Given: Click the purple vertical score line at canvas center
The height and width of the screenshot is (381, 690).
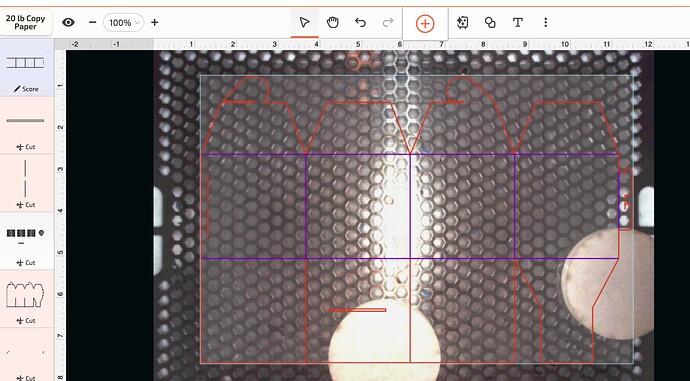Looking at the screenshot, I should point(410,206).
